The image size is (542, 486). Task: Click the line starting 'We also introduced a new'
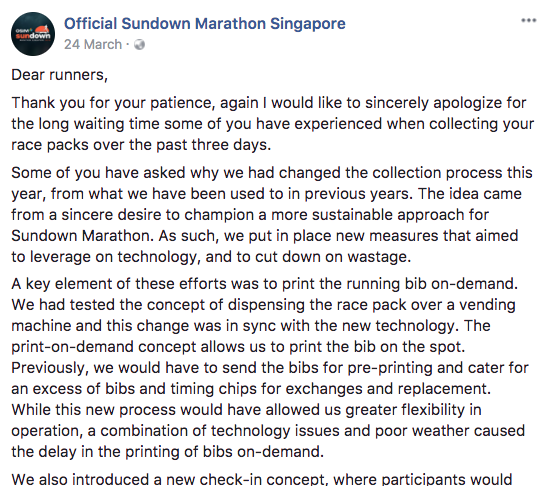(x=262, y=479)
